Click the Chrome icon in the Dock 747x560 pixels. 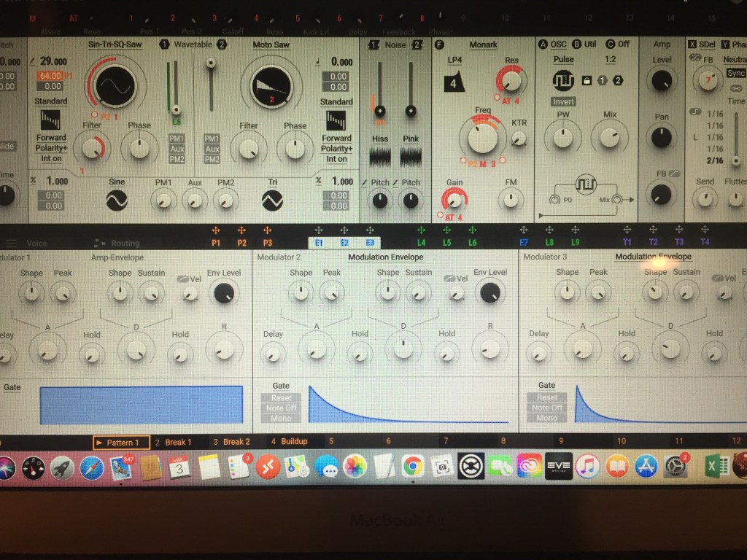click(x=412, y=466)
